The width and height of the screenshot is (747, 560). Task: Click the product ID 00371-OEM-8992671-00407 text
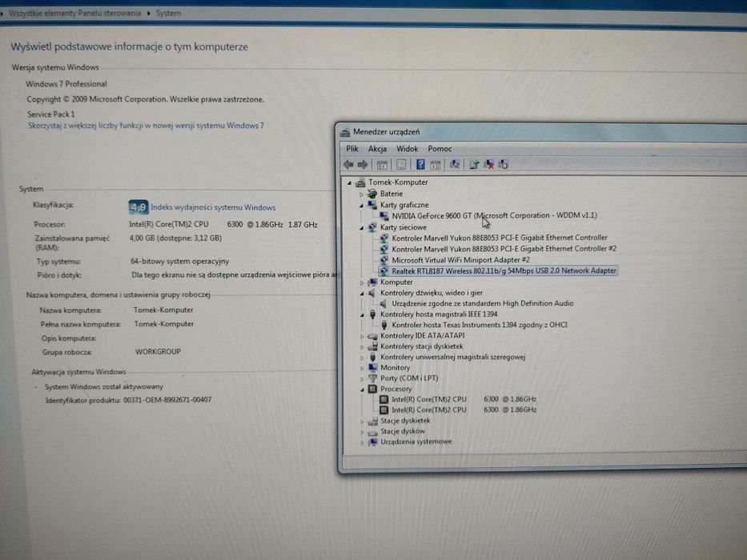[167, 400]
